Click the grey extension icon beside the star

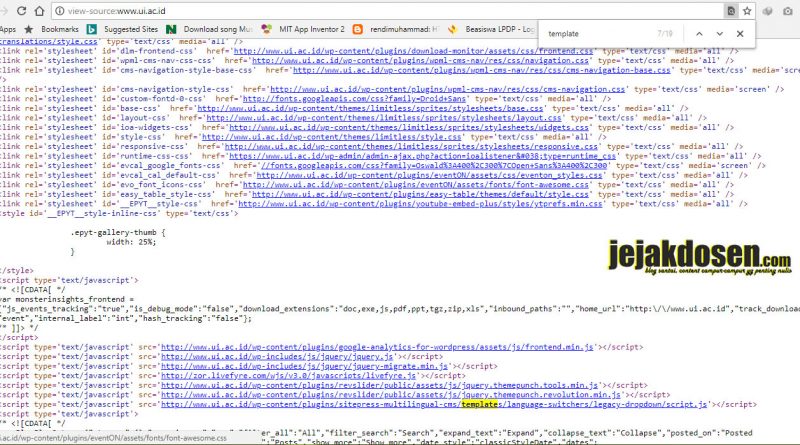click(x=767, y=11)
